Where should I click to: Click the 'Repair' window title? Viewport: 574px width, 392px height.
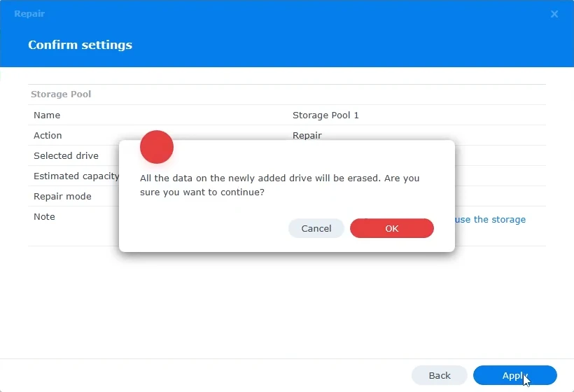point(29,14)
